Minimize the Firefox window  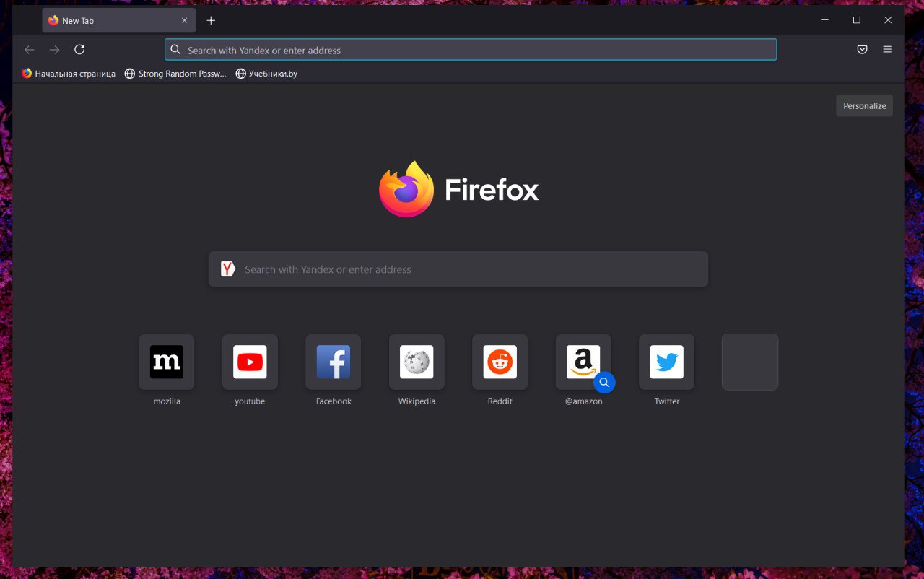coord(825,20)
